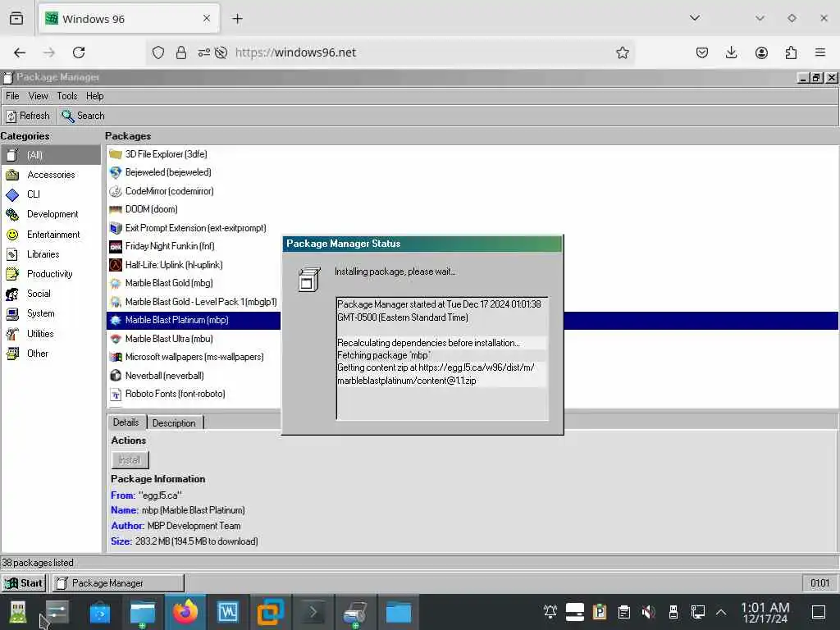Click the Refresh toolbar button
This screenshot has width=840, height=630.
[28, 116]
